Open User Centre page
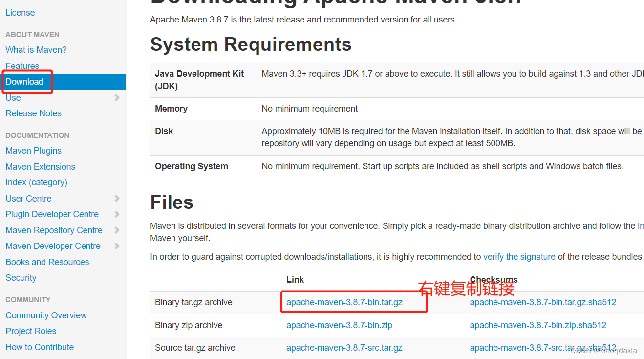 [x=28, y=199]
